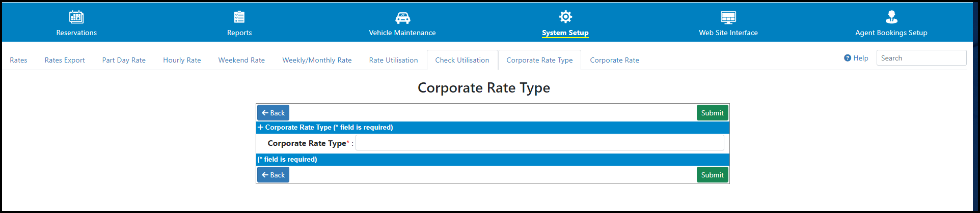Screen dimensions: 980x213
Task: Select the System Setup gear icon
Action: tap(565, 17)
